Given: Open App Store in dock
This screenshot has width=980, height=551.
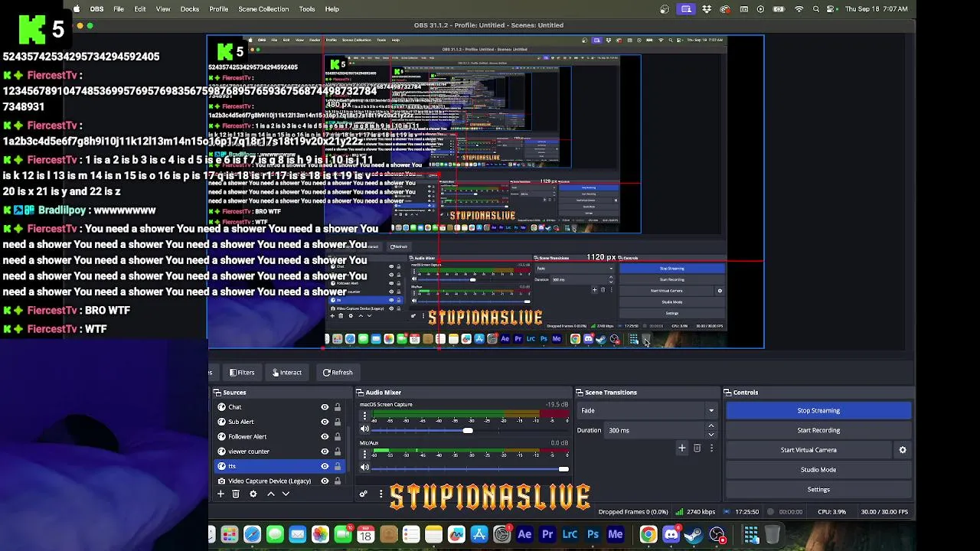Looking at the screenshot, I should coord(479,535).
